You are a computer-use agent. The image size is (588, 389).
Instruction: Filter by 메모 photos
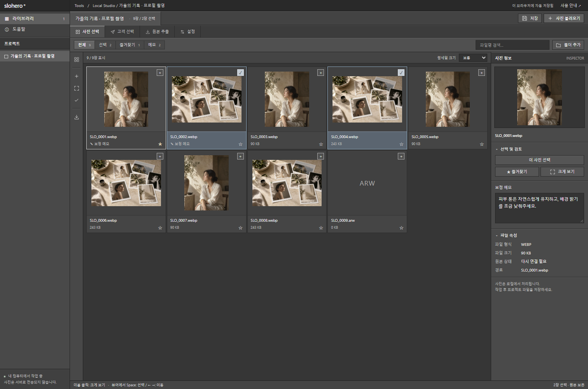pos(154,45)
